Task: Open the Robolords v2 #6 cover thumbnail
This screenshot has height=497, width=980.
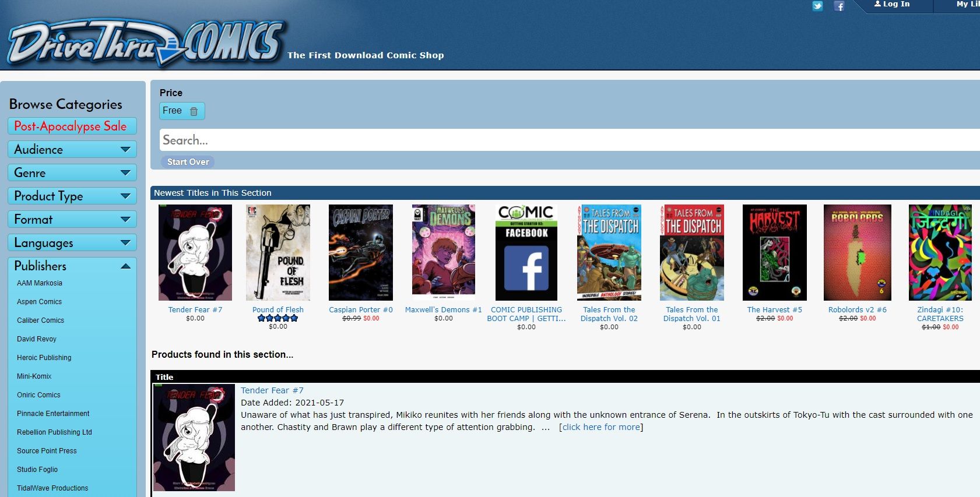Action: point(858,252)
